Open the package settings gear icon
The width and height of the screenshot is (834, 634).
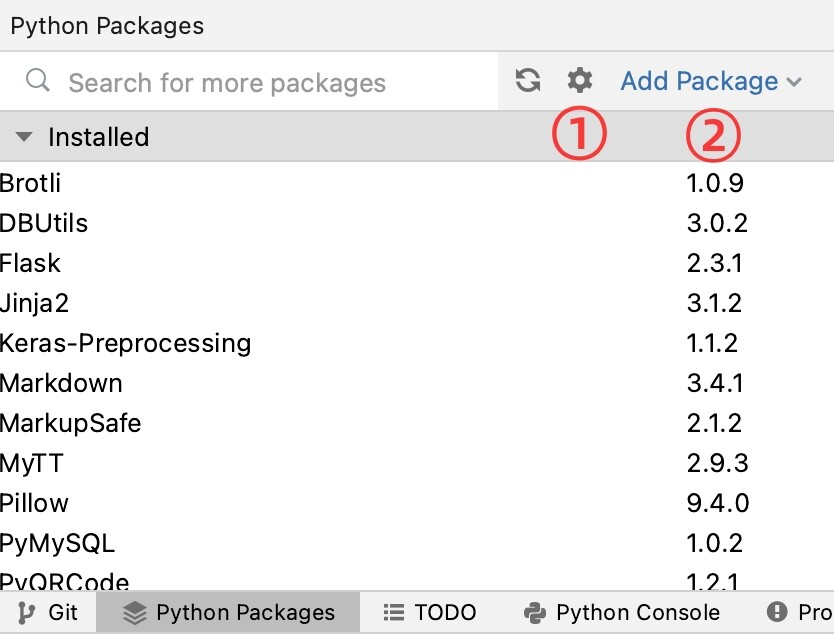(x=580, y=81)
